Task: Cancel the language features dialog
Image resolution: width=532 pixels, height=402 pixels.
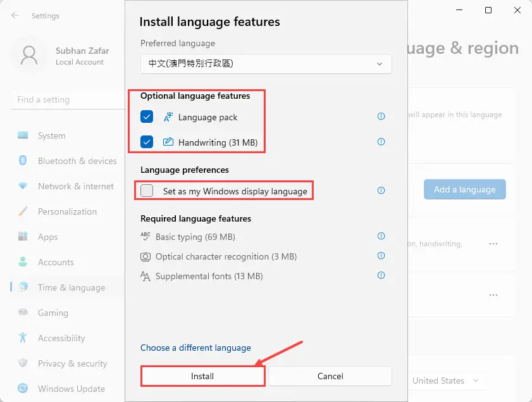Action: (330, 376)
